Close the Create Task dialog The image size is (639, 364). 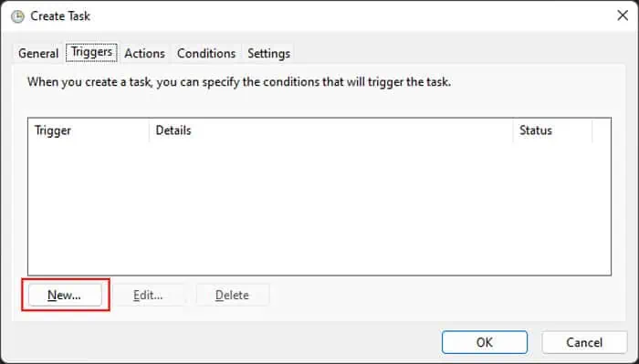tap(623, 16)
